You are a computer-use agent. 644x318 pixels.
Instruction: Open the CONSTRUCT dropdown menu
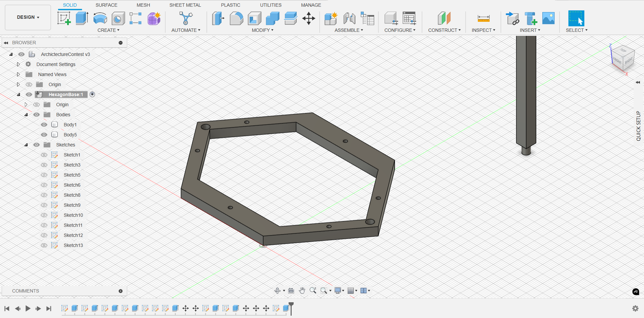[444, 30]
